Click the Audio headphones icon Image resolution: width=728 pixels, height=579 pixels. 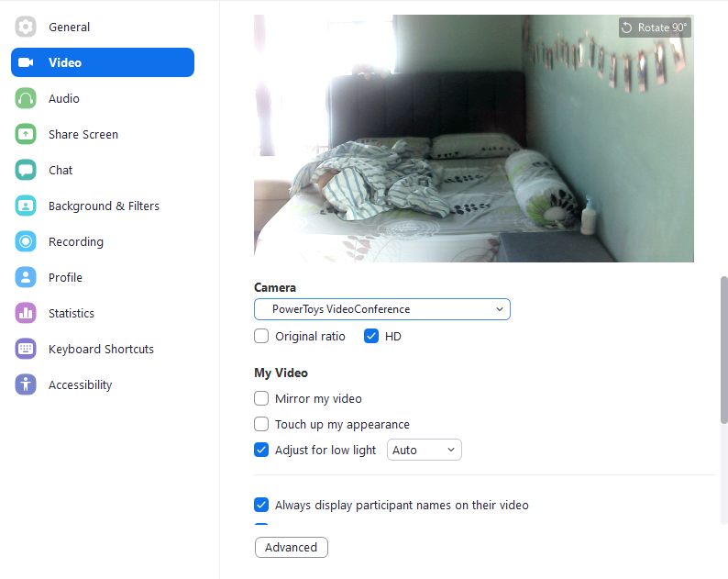tap(26, 98)
